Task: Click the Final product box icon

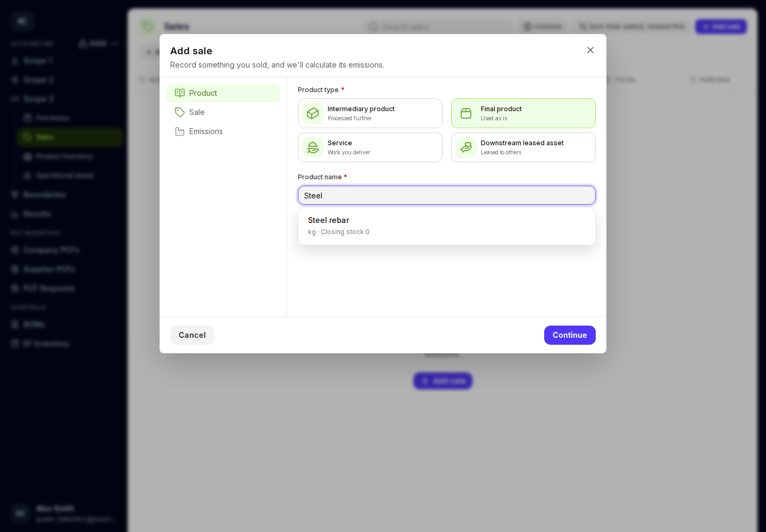Action: (x=466, y=113)
